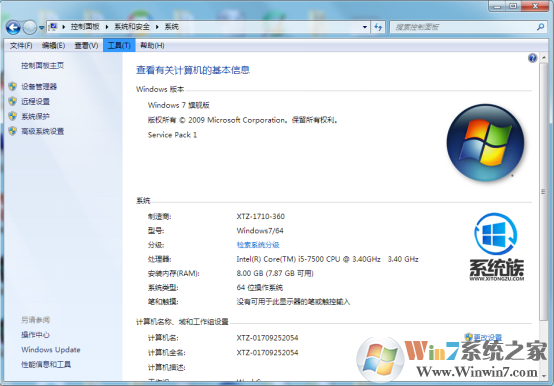Click the model value Windows7/64
Image resolution: width=554 pixels, height=386 pixels.
click(x=260, y=231)
